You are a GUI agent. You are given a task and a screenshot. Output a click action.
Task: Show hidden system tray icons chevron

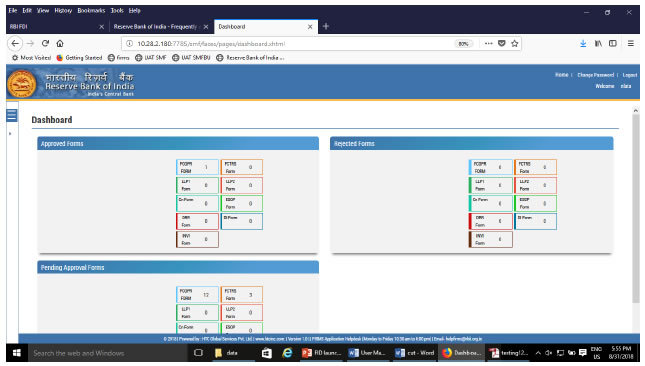tap(538, 353)
